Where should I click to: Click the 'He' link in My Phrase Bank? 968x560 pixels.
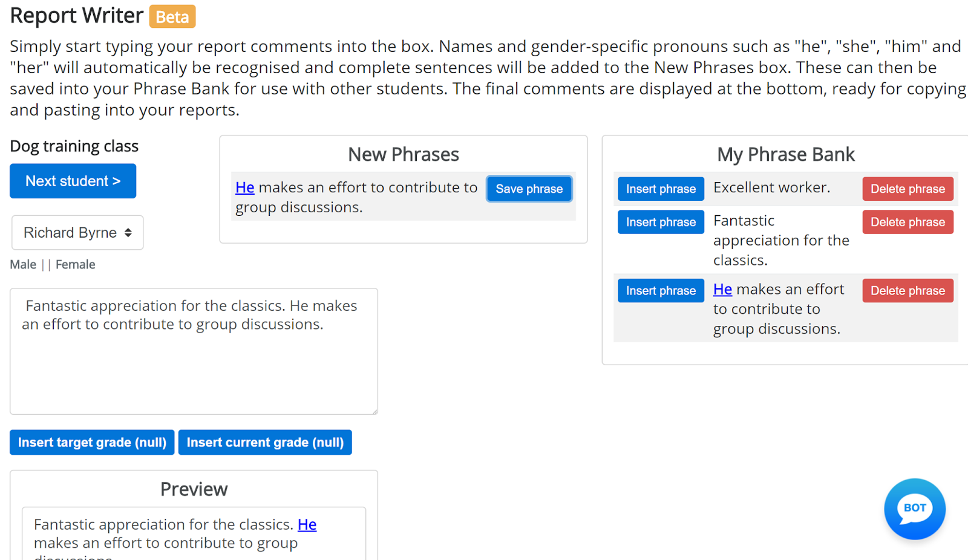point(722,290)
